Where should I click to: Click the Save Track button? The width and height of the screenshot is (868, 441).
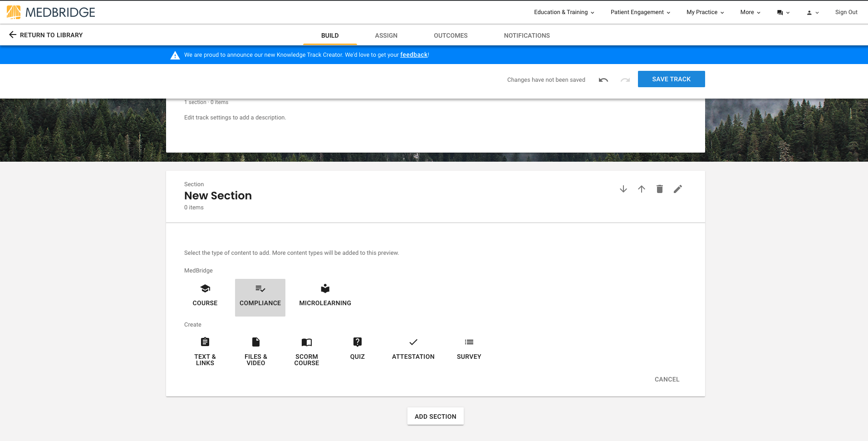click(x=671, y=79)
